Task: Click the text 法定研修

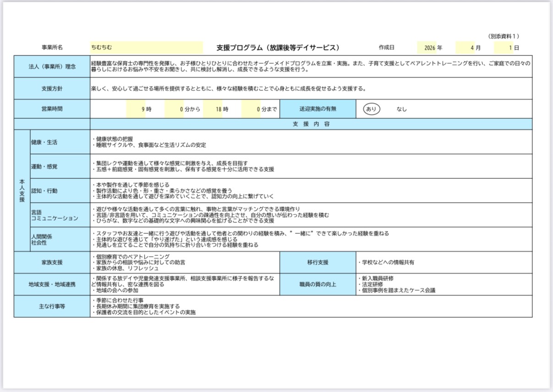Action: [x=370, y=284]
